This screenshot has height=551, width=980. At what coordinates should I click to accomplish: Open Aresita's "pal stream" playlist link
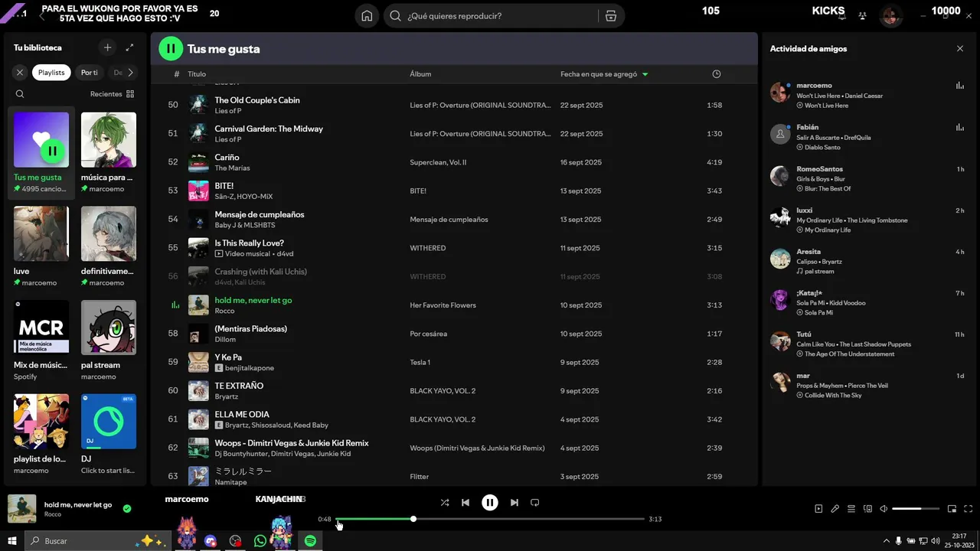(819, 272)
